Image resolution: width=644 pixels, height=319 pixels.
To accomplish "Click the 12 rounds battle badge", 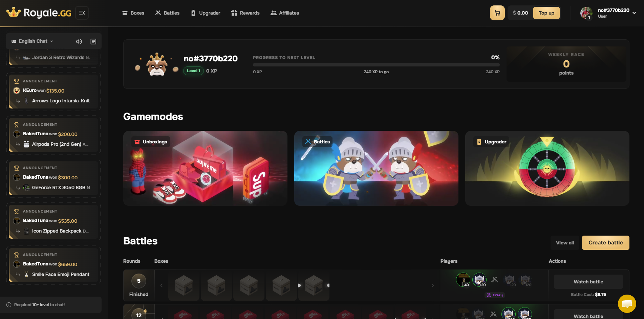I will [139, 314].
